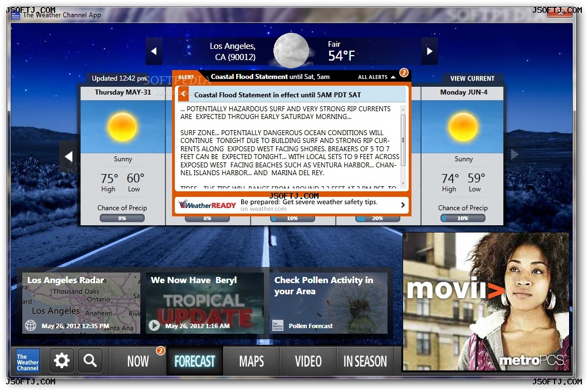Show earlier forecast days arrow
This screenshot has width=588, height=391.
click(69, 156)
